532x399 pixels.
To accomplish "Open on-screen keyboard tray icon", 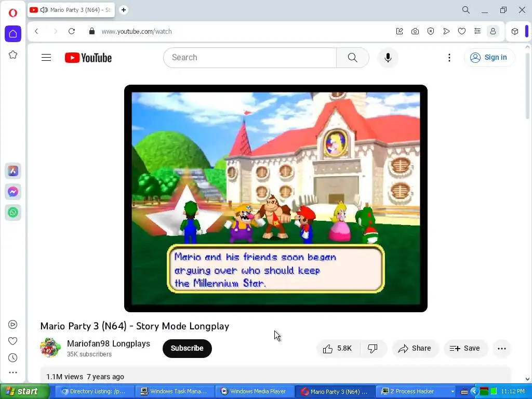I will [x=464, y=392].
